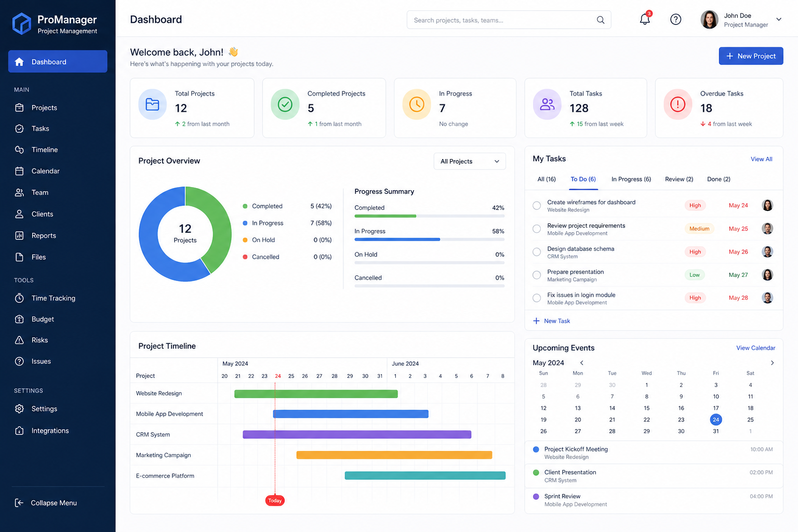Click the Reports sidebar icon
798x532 pixels.
tap(20, 235)
